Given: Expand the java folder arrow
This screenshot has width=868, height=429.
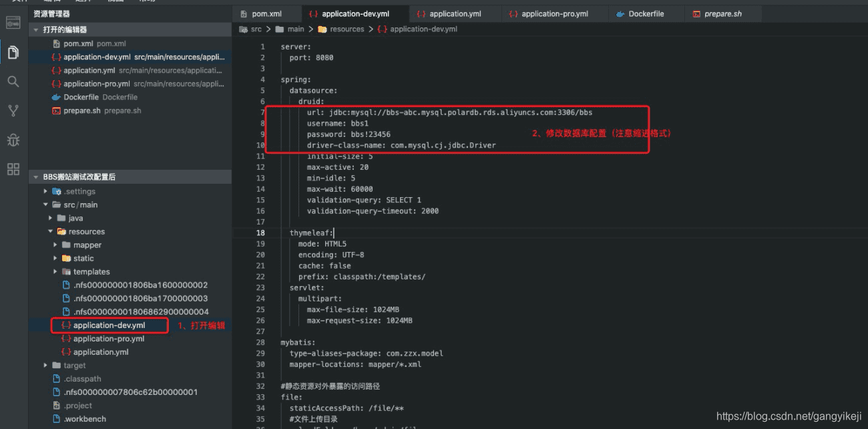Looking at the screenshot, I should tap(51, 218).
